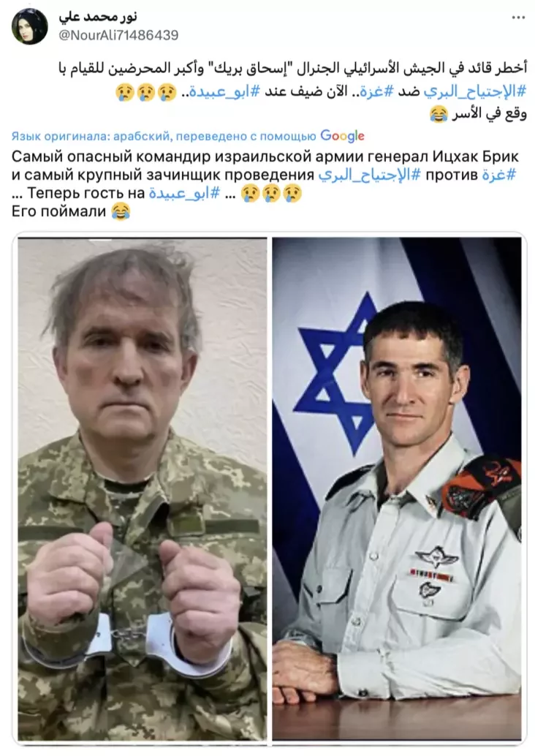Click crying emojis in Arabic text
535x756 pixels.
pos(146,91)
